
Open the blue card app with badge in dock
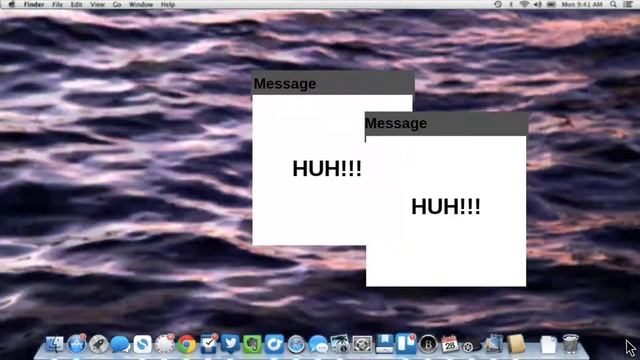pos(406,344)
